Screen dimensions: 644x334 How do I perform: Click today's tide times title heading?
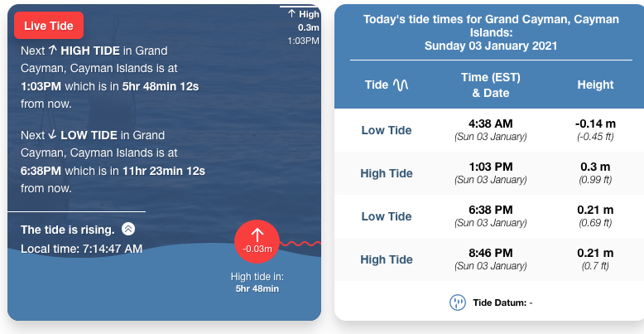coord(490,31)
